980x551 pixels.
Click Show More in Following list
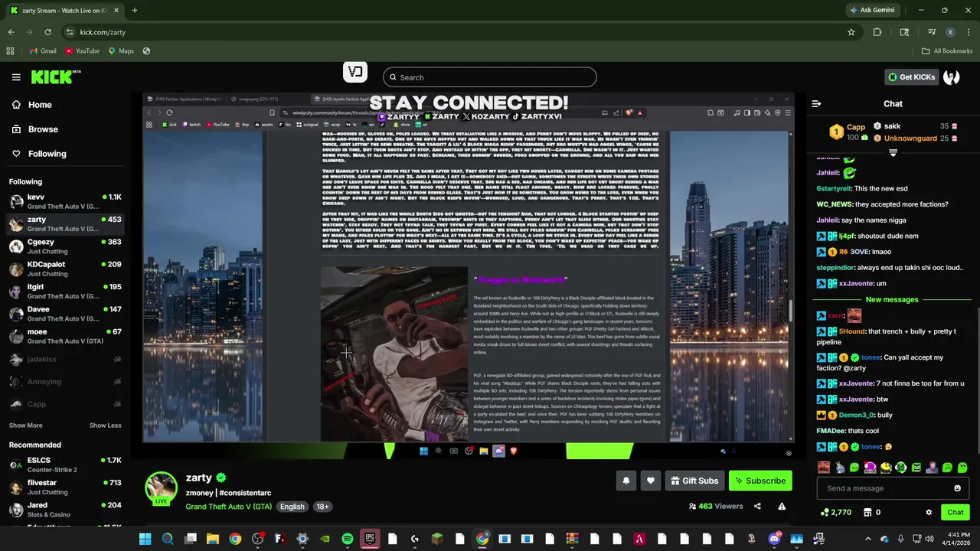click(25, 425)
